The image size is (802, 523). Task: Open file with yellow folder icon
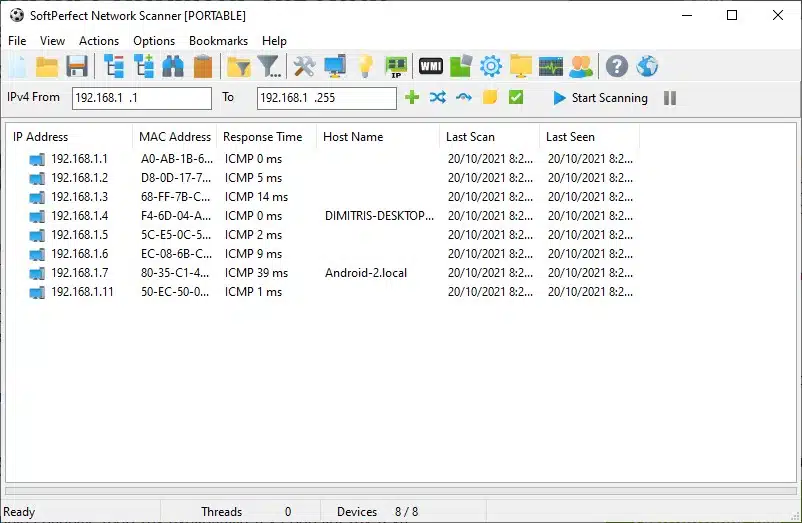[47, 67]
